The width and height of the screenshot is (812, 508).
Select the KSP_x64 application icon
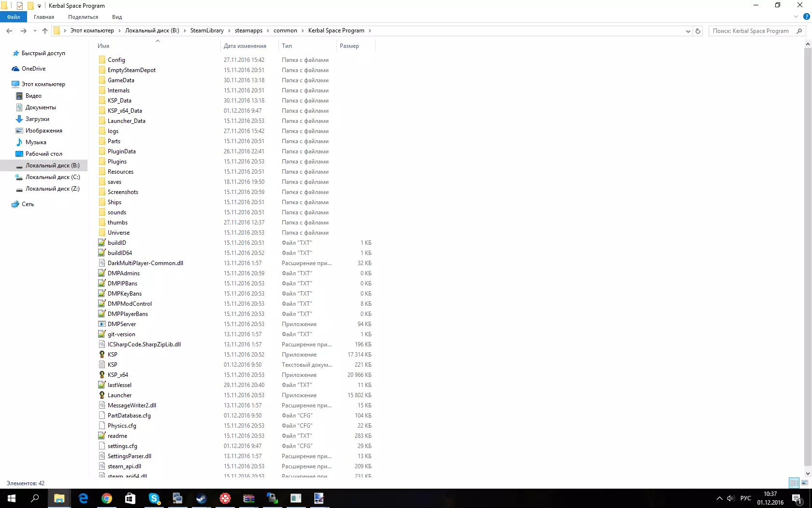click(102, 375)
